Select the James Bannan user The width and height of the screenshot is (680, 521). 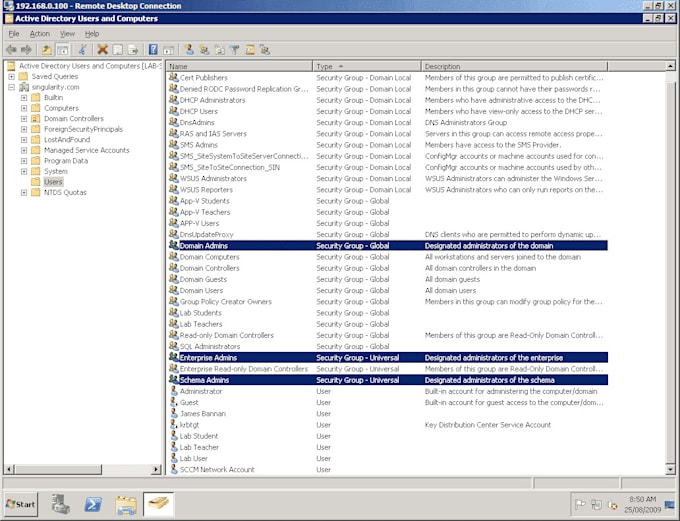203,414
